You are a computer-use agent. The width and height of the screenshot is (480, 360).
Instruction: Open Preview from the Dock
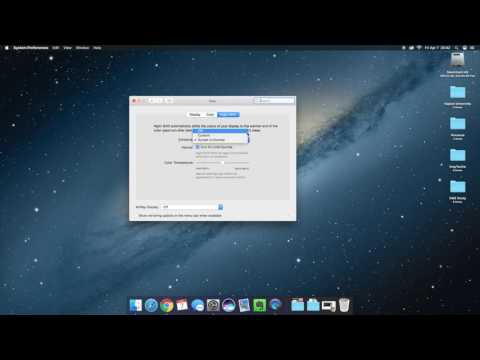244,305
